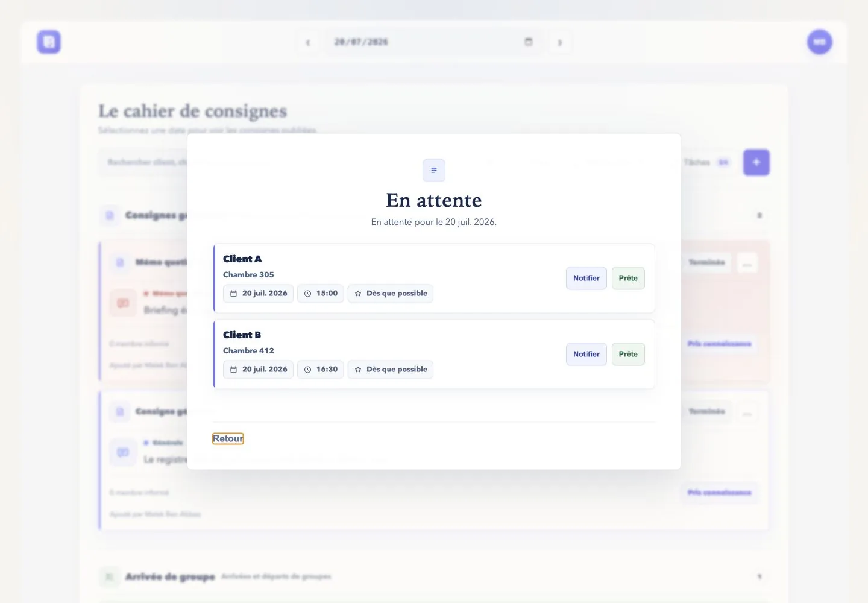Click Client B's 20 juil. 2026 date chip
The width and height of the screenshot is (868, 603).
click(x=258, y=370)
